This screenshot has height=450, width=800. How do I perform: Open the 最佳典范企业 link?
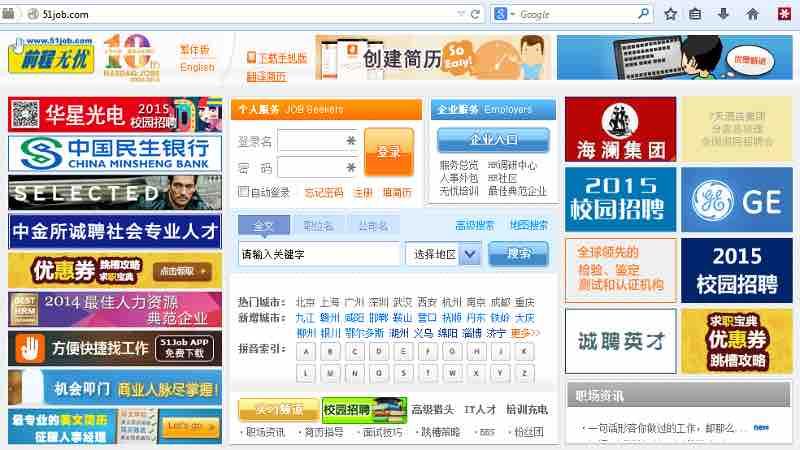pyautogui.click(x=517, y=191)
